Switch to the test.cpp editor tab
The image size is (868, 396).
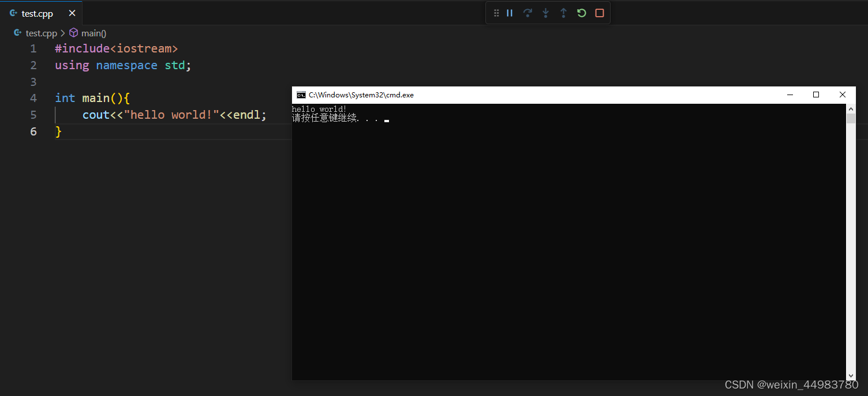click(36, 13)
